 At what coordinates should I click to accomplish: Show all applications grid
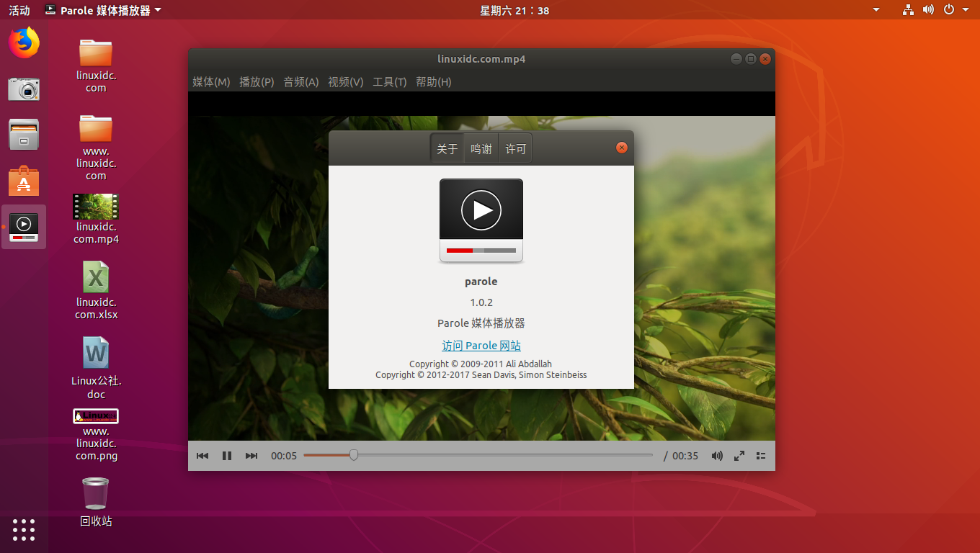coord(24,529)
